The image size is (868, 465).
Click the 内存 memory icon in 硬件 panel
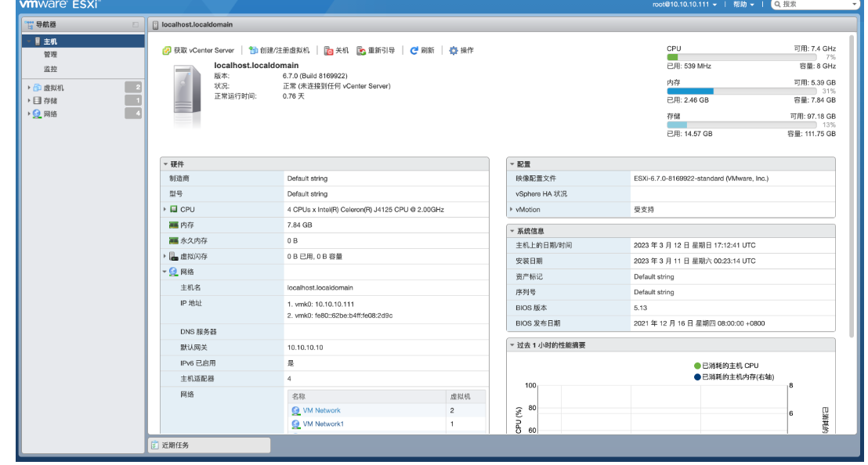(x=174, y=225)
